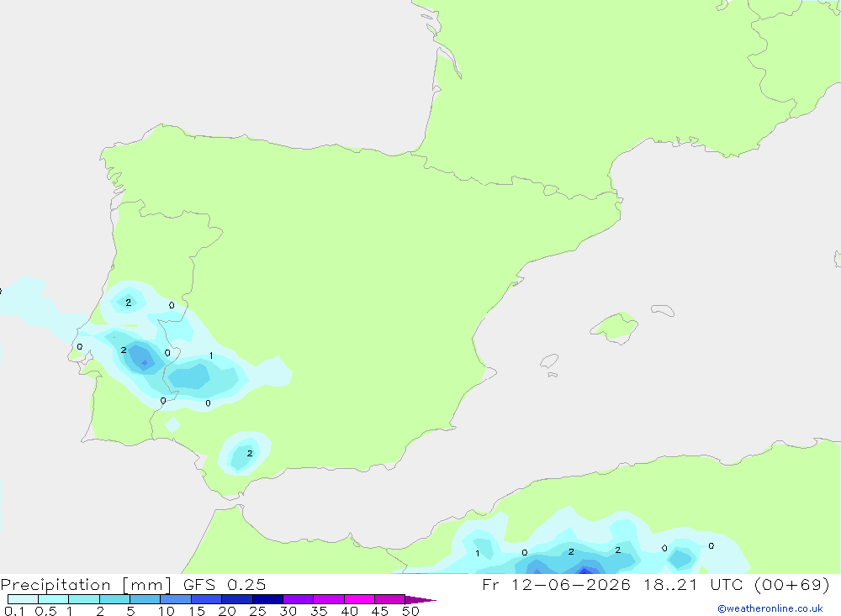The height and width of the screenshot is (616, 841).
Task: Click the '15' legend scale value
Action: click(x=197, y=611)
